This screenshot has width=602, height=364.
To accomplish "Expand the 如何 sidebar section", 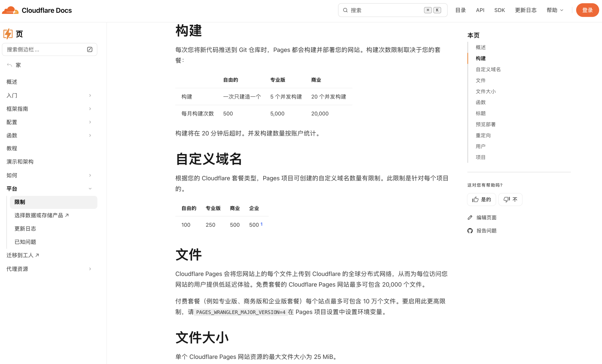I will click(x=90, y=175).
